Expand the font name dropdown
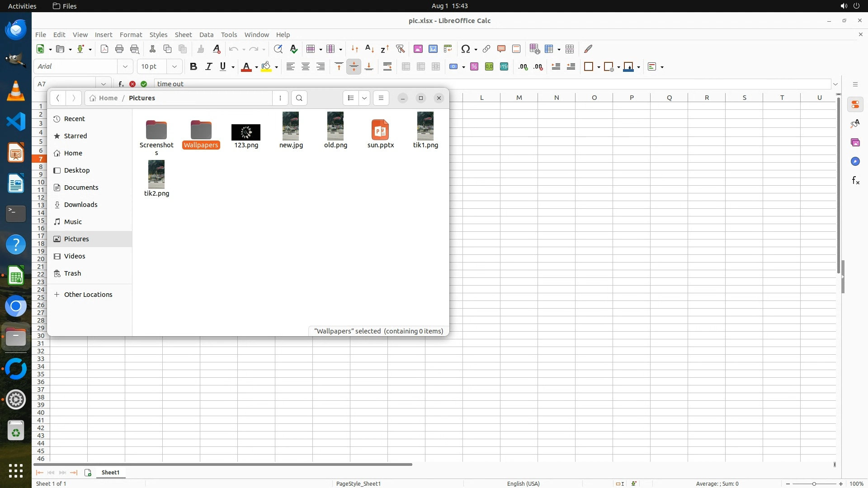The image size is (868, 488). pyautogui.click(x=125, y=66)
